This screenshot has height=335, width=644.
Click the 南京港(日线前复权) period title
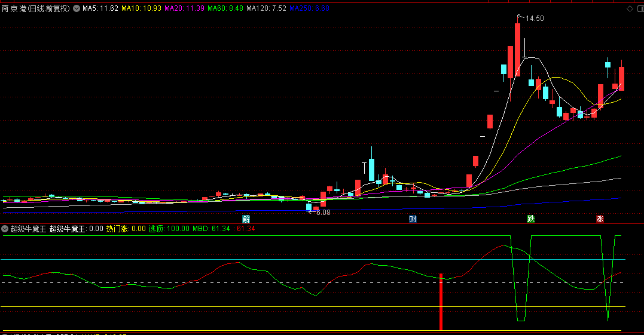point(36,9)
